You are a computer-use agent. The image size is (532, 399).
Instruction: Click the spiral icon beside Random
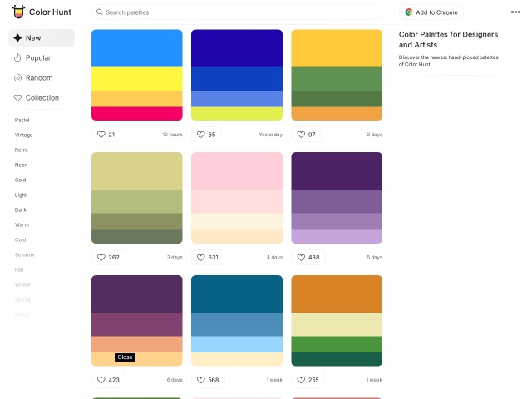(x=17, y=77)
